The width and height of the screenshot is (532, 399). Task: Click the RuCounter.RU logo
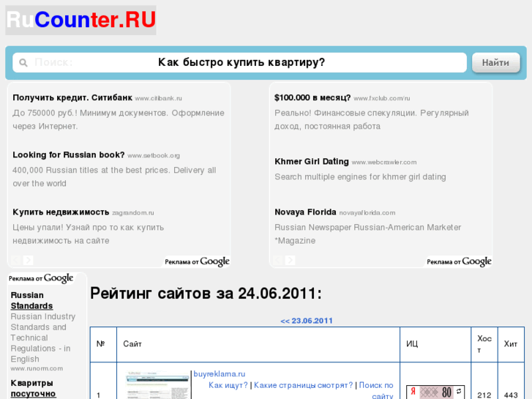point(80,20)
